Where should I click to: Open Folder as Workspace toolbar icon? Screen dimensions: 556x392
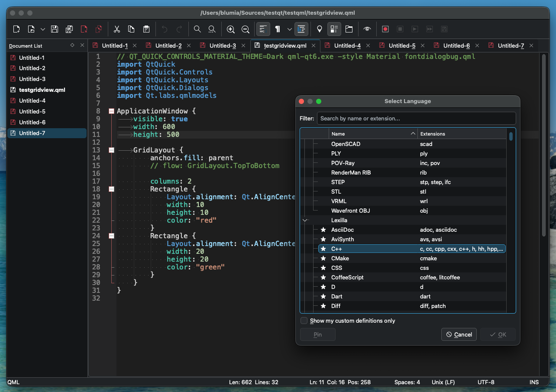coord(349,29)
